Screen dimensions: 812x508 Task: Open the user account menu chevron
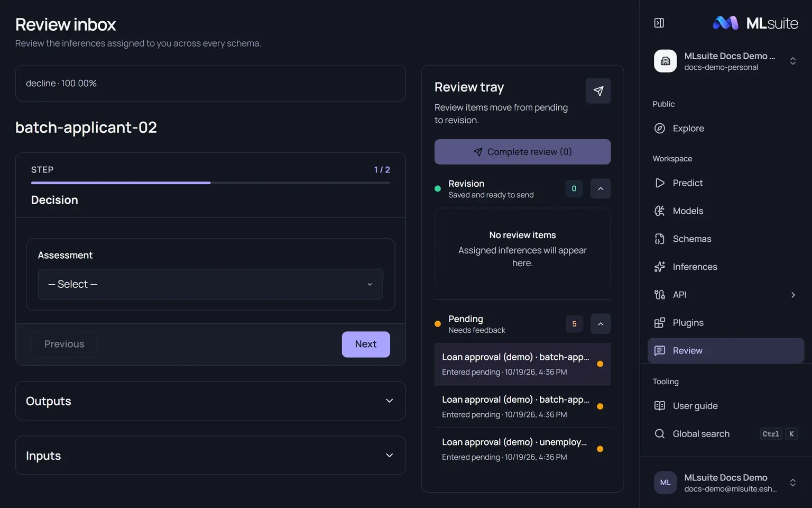click(793, 483)
